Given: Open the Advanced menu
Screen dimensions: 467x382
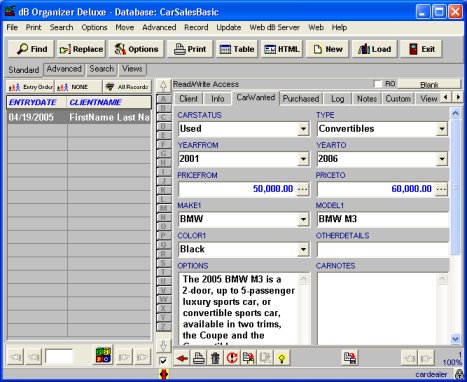Looking at the screenshot, I should pyautogui.click(x=159, y=27).
